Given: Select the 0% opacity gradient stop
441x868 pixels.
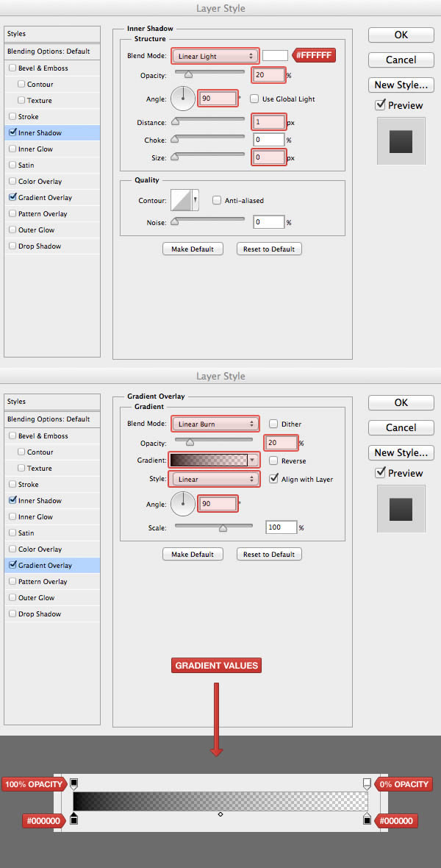Looking at the screenshot, I should pyautogui.click(x=367, y=784).
